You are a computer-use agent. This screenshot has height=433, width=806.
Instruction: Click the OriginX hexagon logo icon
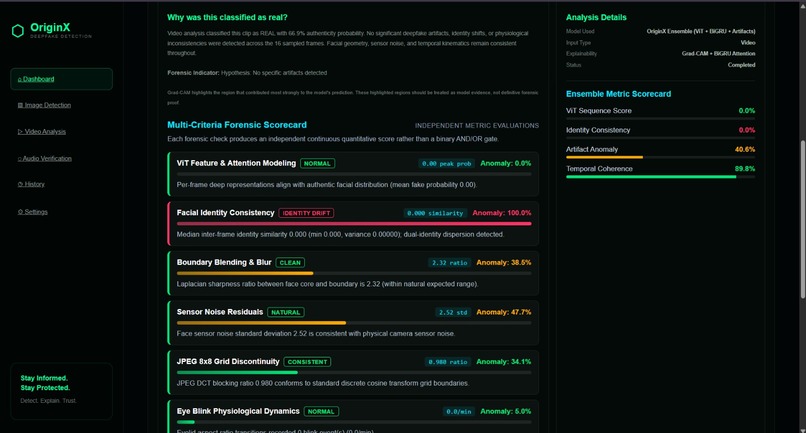[18, 31]
